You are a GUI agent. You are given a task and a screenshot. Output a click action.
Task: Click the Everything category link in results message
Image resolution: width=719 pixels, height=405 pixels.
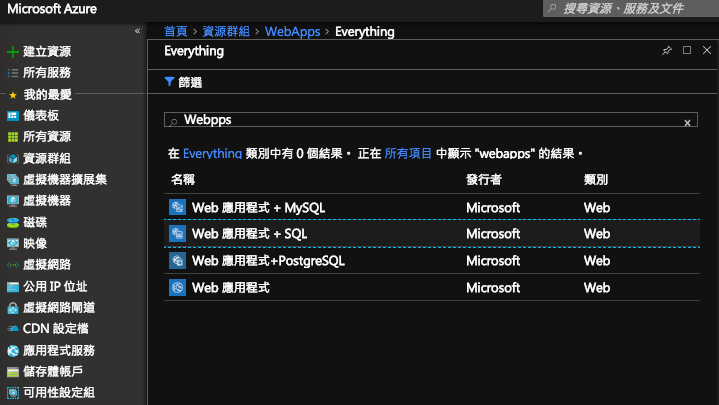click(x=212, y=153)
